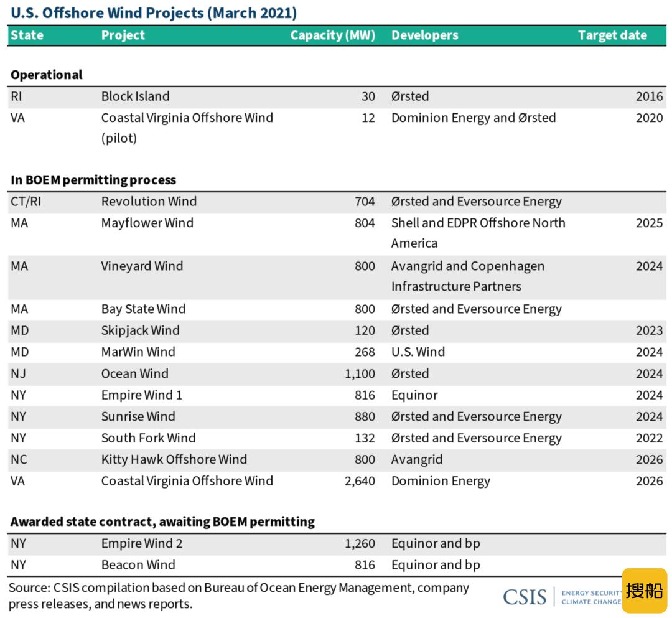672x618 pixels.
Task: Click the In BOEM permitting process heading
Action: click(93, 180)
